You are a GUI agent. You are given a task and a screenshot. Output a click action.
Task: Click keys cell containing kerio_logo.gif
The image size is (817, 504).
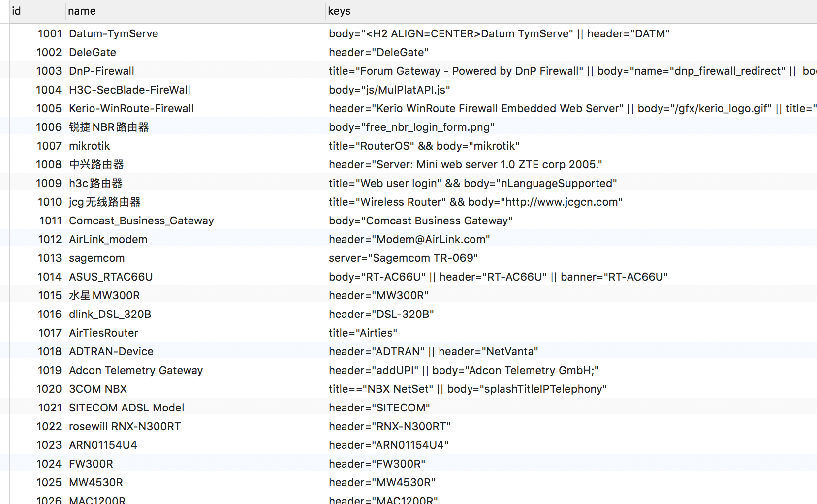coord(571,108)
